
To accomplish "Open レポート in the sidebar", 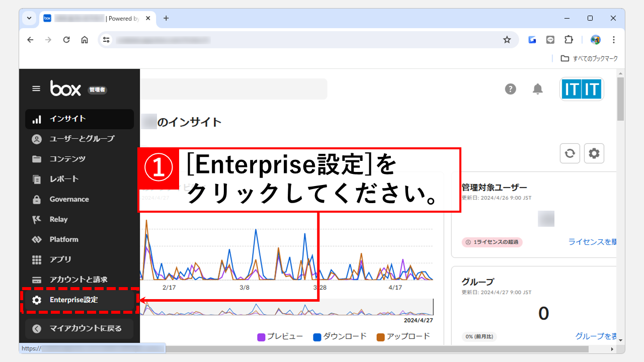I will click(x=79, y=179).
